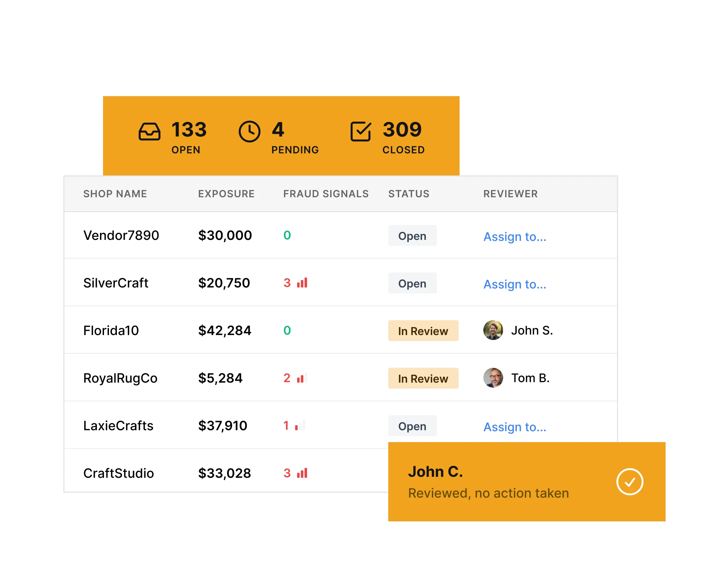Click the "Reviewed, no action taken" card
This screenshot has height=567, width=728.
[488, 493]
